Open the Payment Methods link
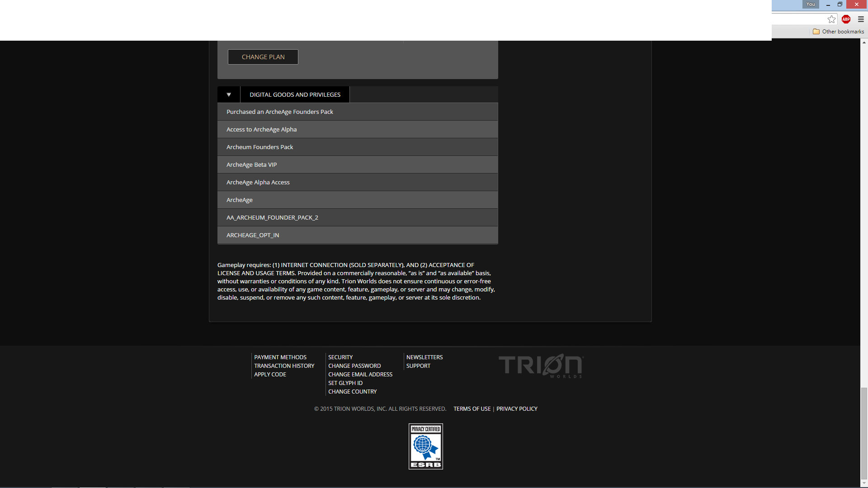Screen dimensions: 868x488 click(280, 357)
